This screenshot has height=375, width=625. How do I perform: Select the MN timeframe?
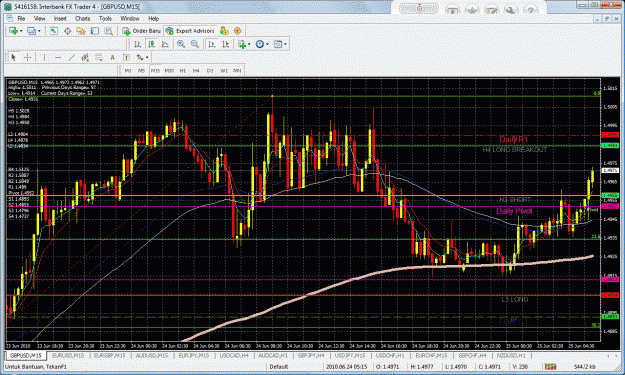pos(237,71)
